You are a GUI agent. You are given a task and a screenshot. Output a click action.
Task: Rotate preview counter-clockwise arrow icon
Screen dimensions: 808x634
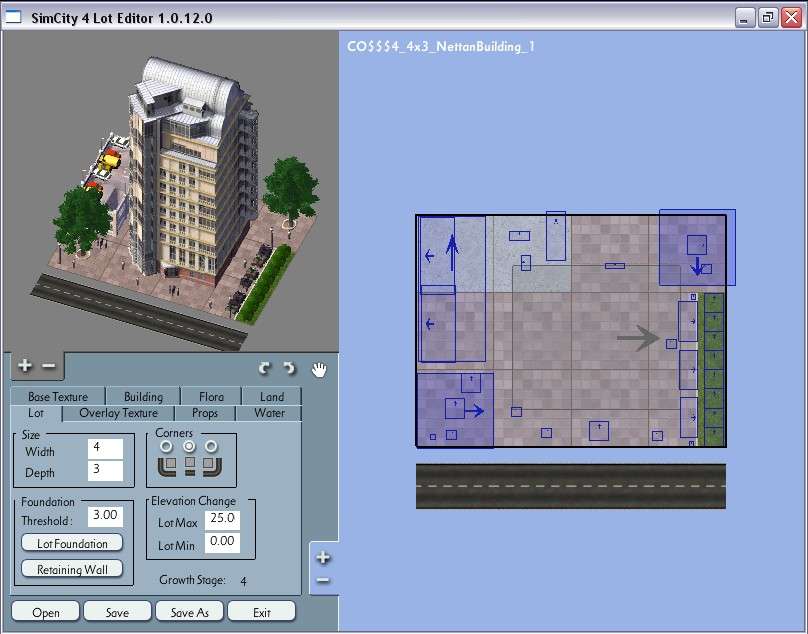[x=264, y=368]
